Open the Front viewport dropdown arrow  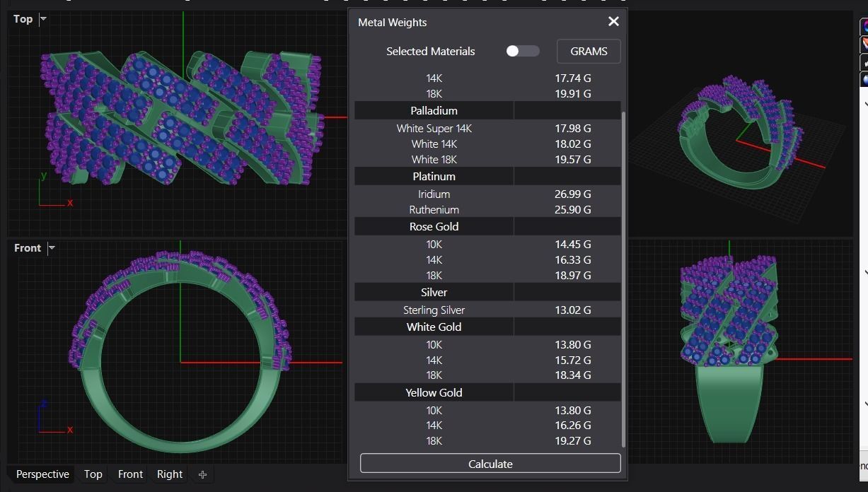[x=52, y=248]
